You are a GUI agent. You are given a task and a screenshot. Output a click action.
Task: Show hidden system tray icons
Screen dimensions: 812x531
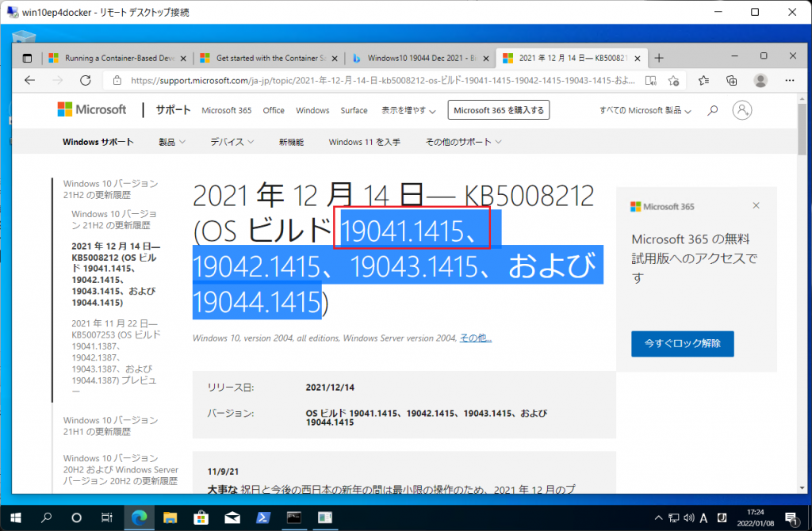pyautogui.click(x=658, y=518)
